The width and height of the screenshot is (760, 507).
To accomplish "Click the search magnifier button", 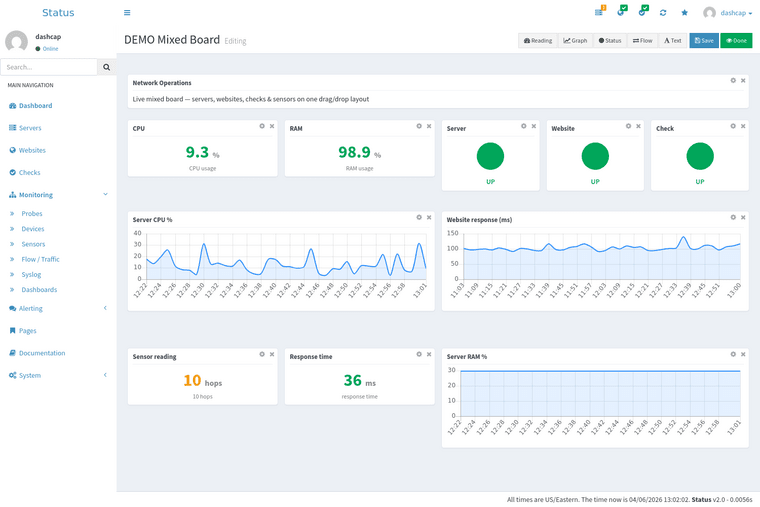I will [x=107, y=67].
